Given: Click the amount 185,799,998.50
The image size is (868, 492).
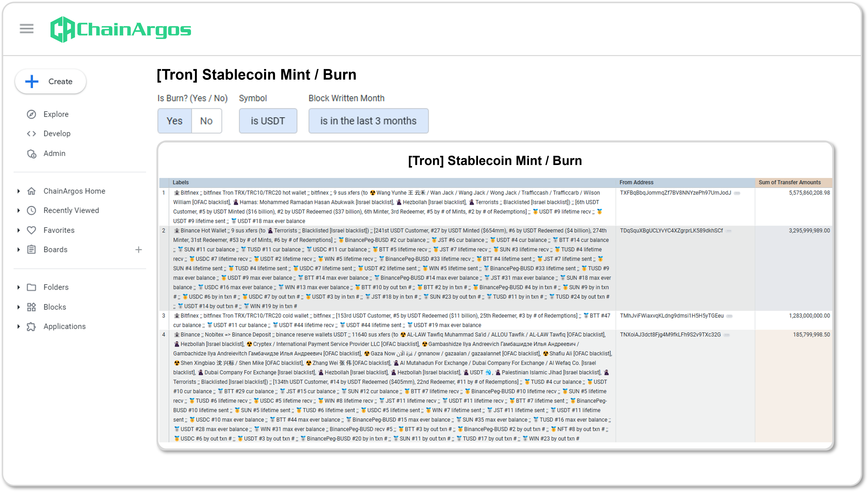Looking at the screenshot, I should tap(811, 335).
